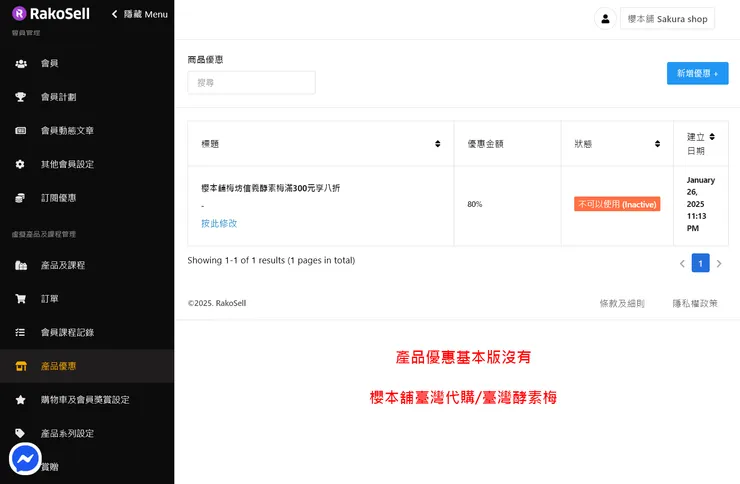
Task: Open the 會員課程記錄 list icon
Action: (x=20, y=332)
